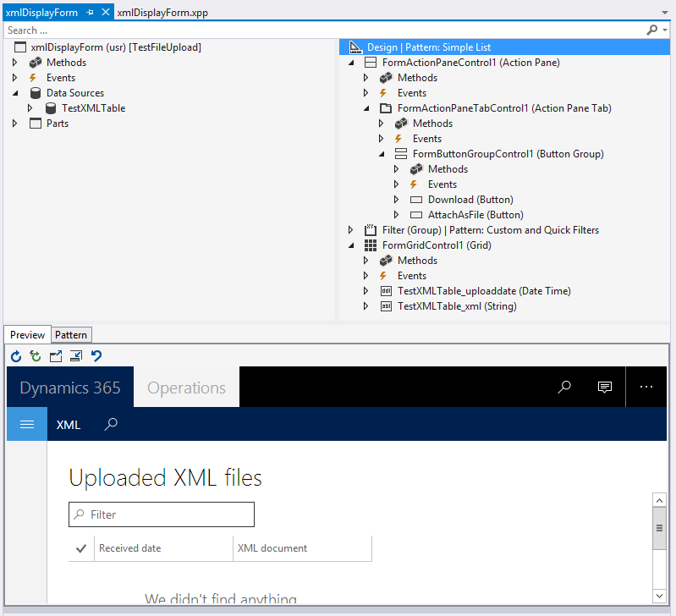The width and height of the screenshot is (676, 616).
Task: Click the search icon next to XML
Action: coord(111,424)
